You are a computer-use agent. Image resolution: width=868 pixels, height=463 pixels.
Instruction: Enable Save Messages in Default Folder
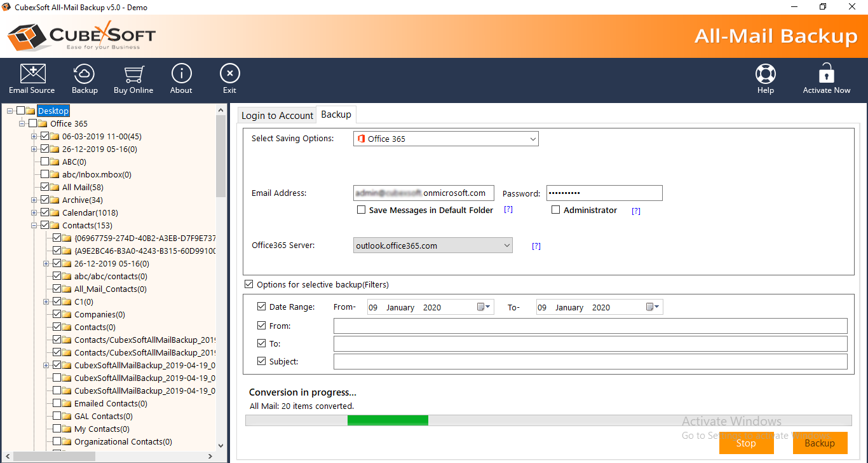click(x=362, y=210)
